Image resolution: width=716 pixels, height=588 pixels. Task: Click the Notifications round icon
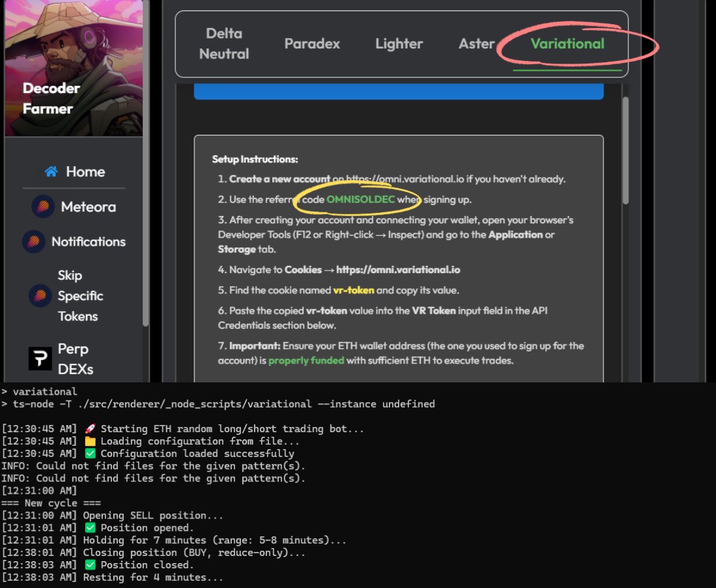[x=34, y=241]
